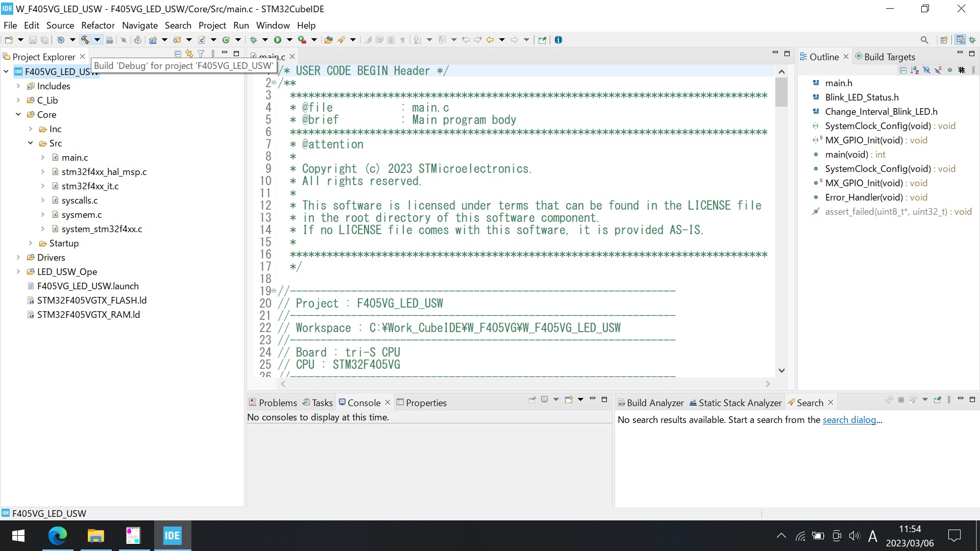The width and height of the screenshot is (980, 551).
Task: Click the New file toolbar icon
Action: point(9,40)
